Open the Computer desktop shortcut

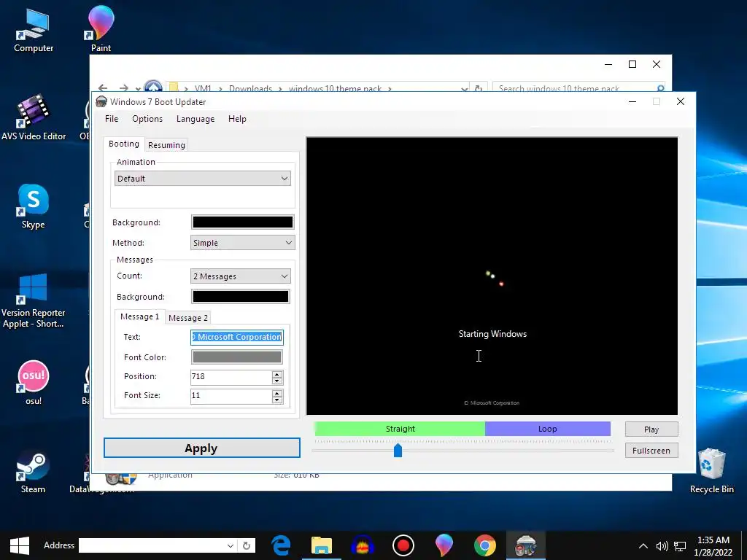34,30
